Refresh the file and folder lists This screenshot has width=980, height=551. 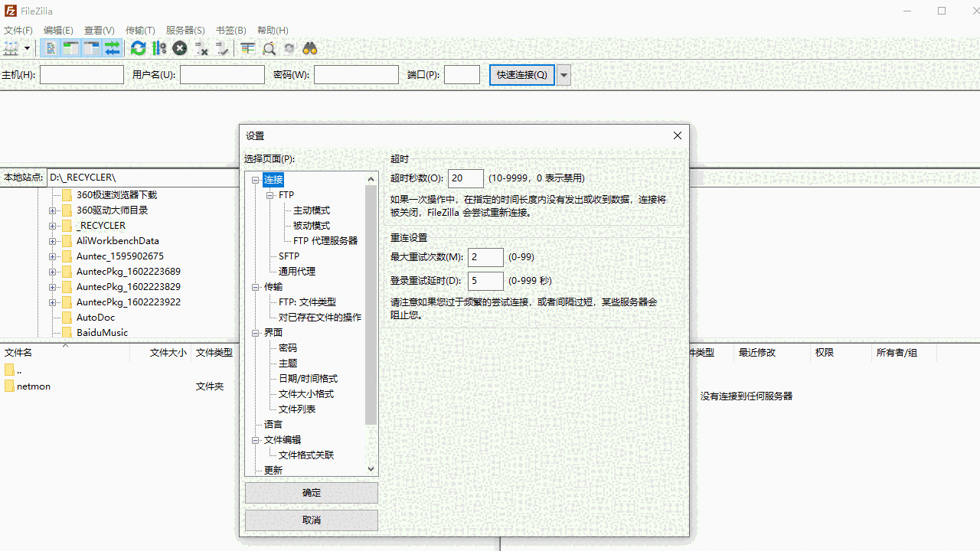138,48
